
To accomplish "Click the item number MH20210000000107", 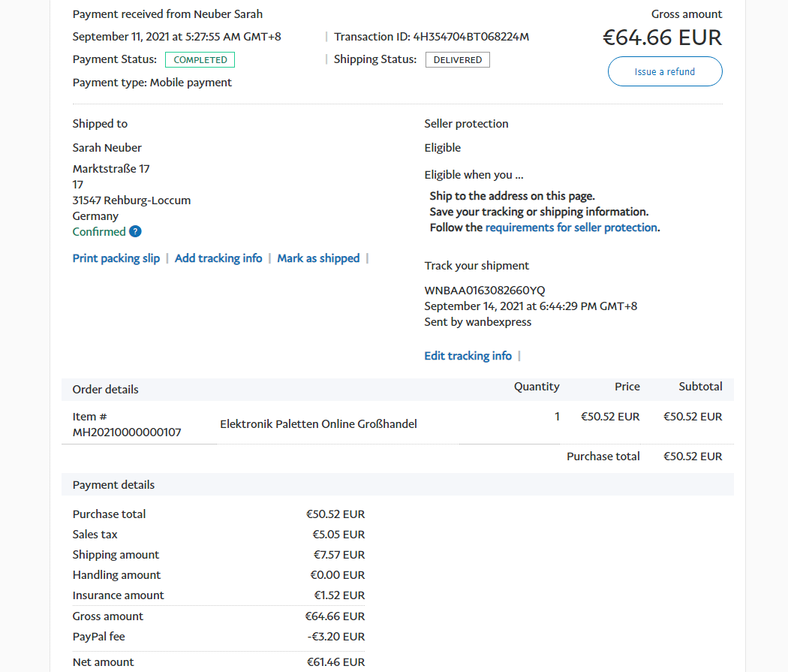I will point(127,432).
